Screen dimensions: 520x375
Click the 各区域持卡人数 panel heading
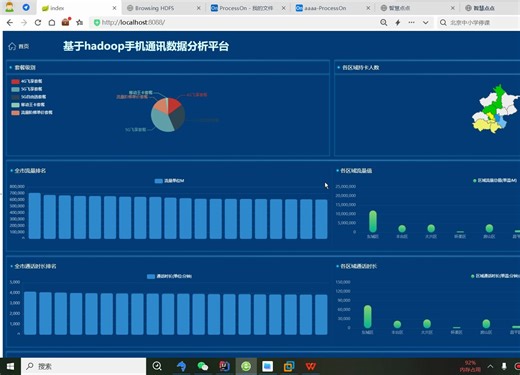(361, 68)
